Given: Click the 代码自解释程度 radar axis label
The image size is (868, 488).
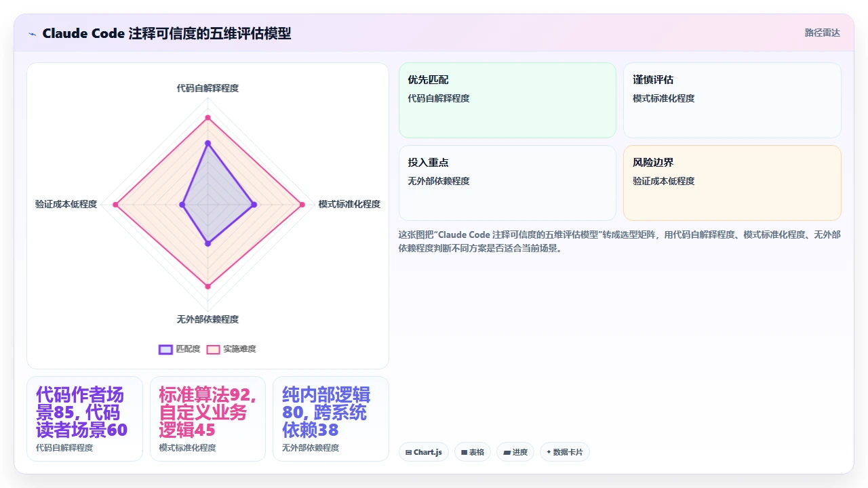Looking at the screenshot, I should tap(208, 88).
